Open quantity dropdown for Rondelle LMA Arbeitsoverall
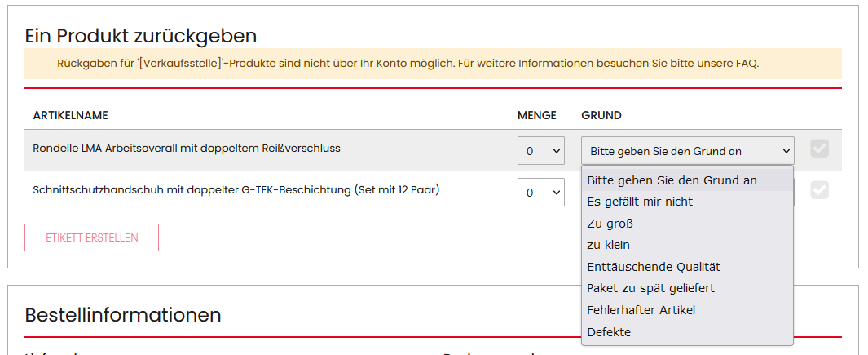Viewport: 868px width, 355px height. tap(541, 151)
